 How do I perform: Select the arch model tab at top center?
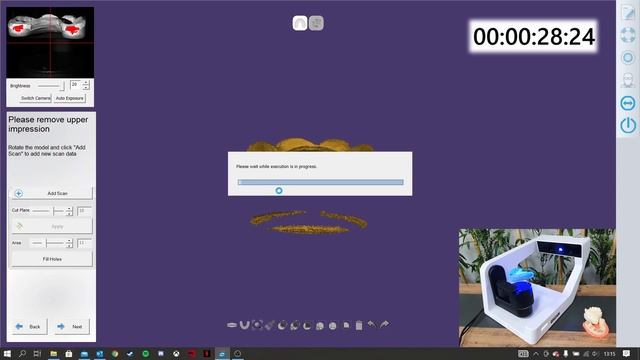tap(300, 23)
